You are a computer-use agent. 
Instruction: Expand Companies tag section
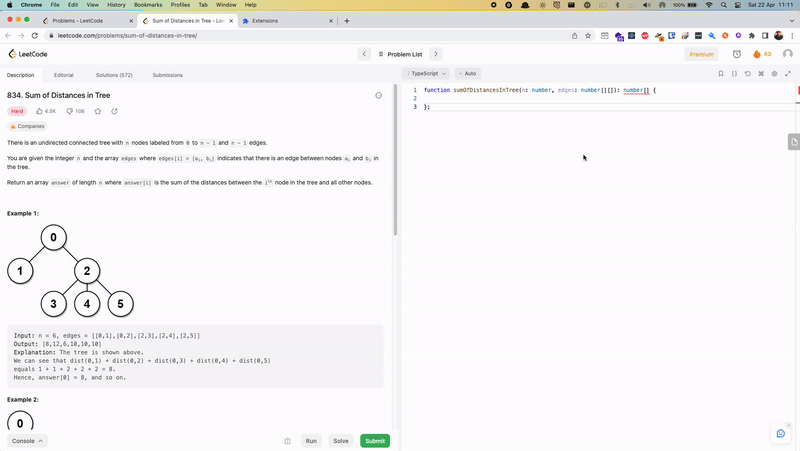28,126
